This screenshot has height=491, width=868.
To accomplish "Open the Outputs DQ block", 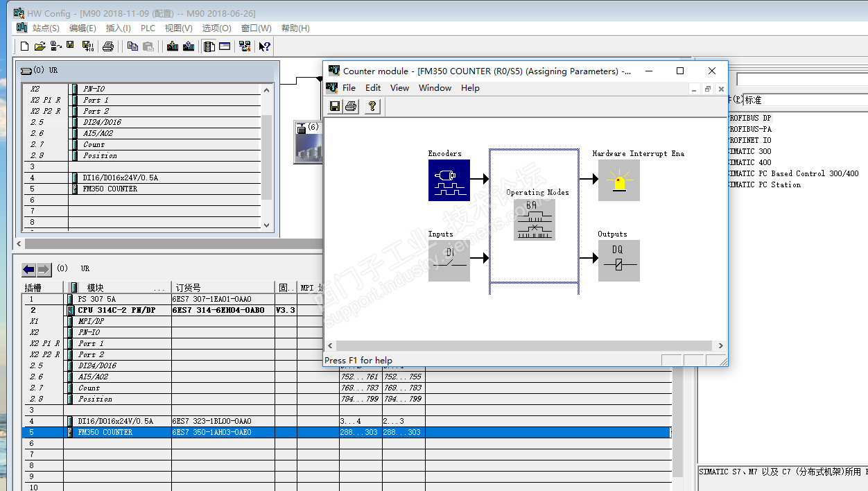I will pyautogui.click(x=618, y=261).
